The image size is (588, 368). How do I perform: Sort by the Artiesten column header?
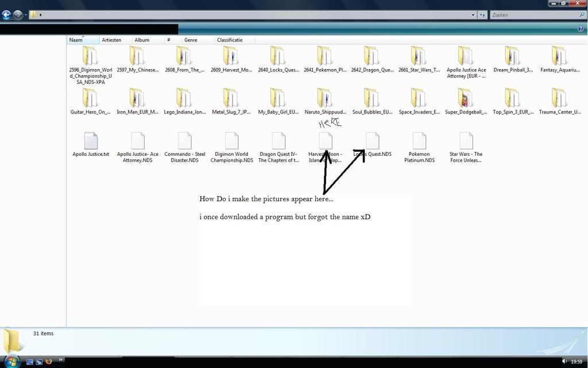pyautogui.click(x=116, y=40)
